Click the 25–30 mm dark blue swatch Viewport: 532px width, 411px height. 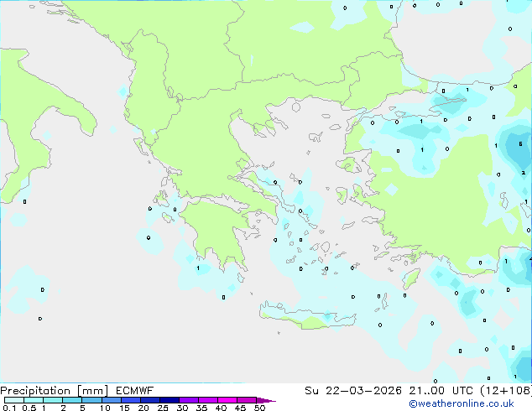click(170, 400)
